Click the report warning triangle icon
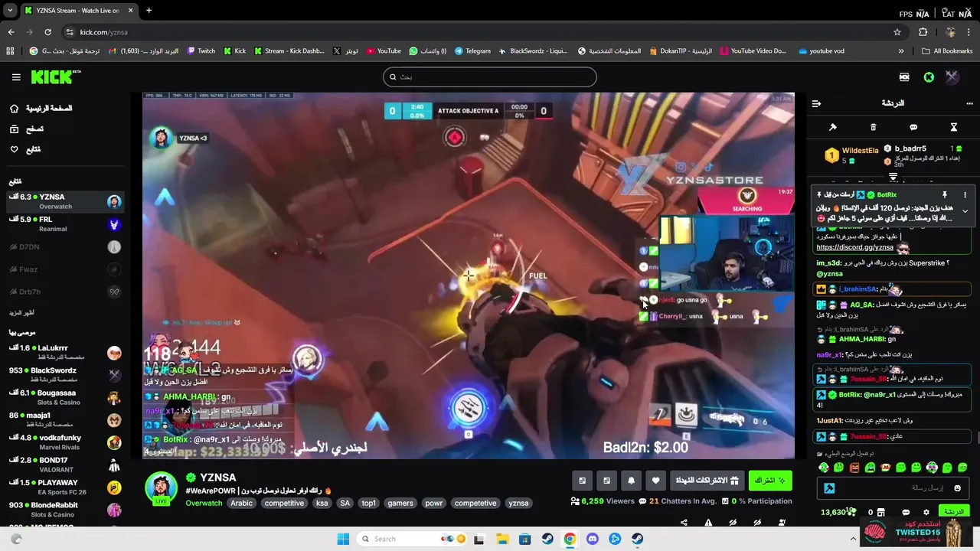 pos(708,523)
